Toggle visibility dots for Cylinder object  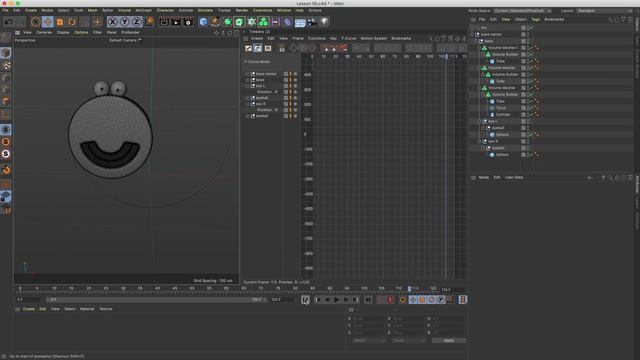(x=528, y=115)
